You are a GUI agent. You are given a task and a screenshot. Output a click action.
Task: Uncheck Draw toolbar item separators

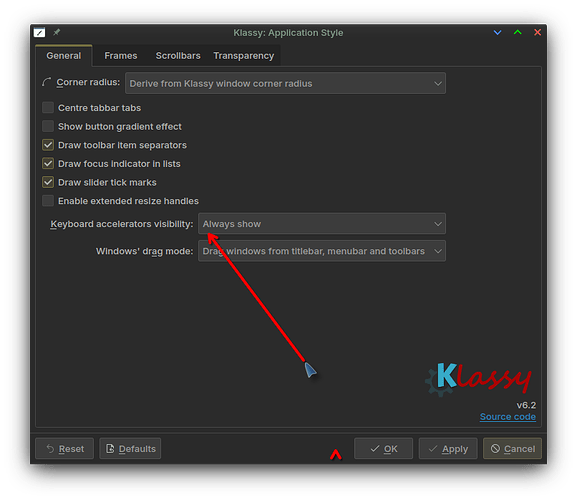click(48, 145)
